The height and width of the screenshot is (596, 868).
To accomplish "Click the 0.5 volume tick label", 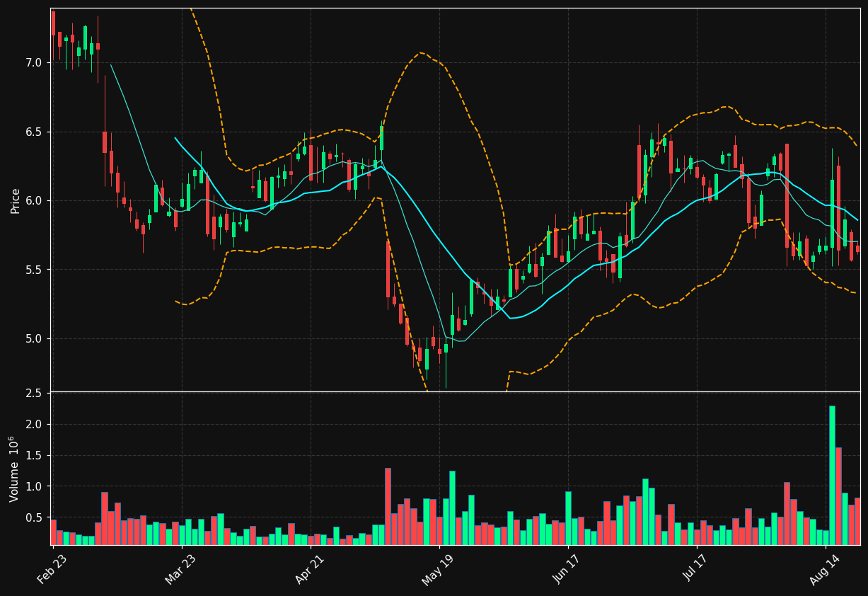I will (x=35, y=518).
